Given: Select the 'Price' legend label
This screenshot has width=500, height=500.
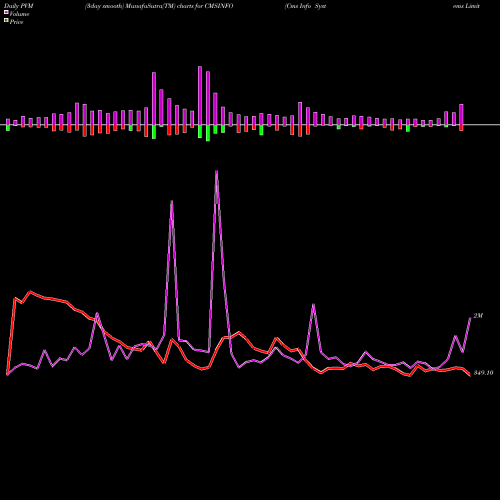Looking at the screenshot, I should point(16,22).
